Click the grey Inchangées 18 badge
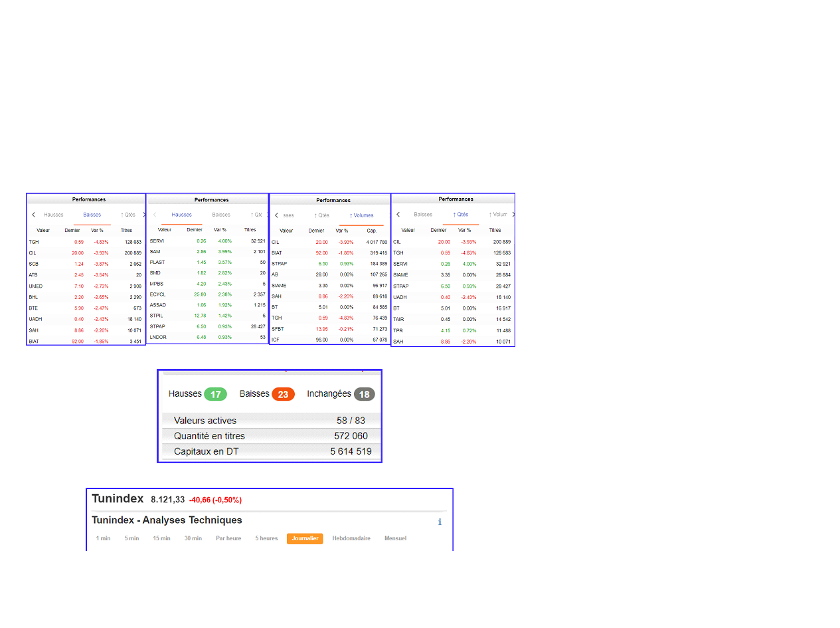The image size is (840, 628). pyautogui.click(x=364, y=394)
